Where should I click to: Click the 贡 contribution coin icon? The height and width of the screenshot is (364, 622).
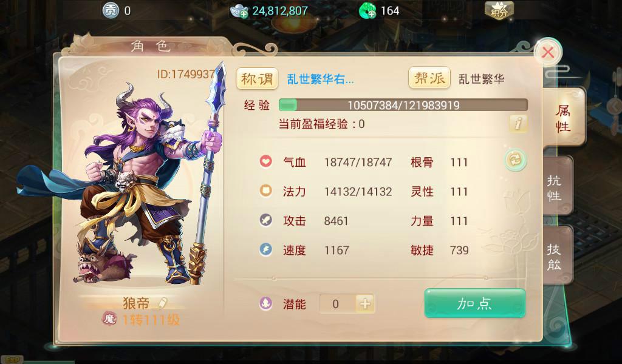[x=111, y=11]
